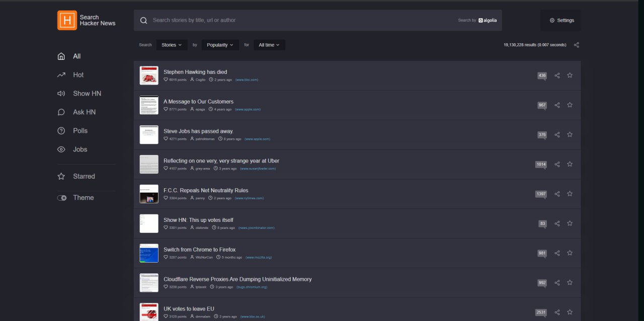Share the This up votes itself story
The width and height of the screenshot is (644, 321).
557,223
